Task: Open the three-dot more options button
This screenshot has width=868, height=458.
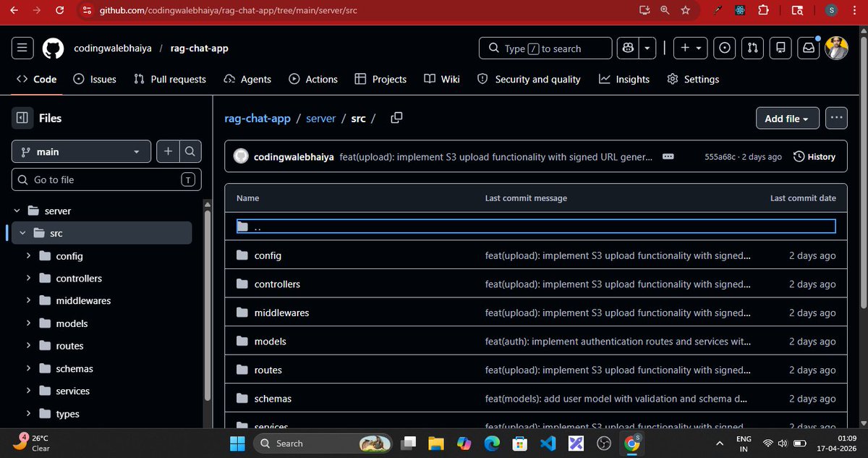Action: [x=836, y=118]
